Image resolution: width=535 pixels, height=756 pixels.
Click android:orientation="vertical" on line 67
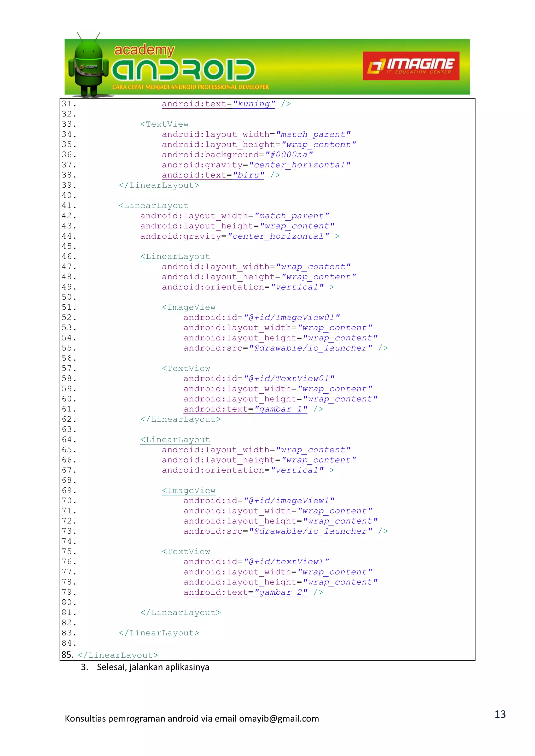(248, 470)
